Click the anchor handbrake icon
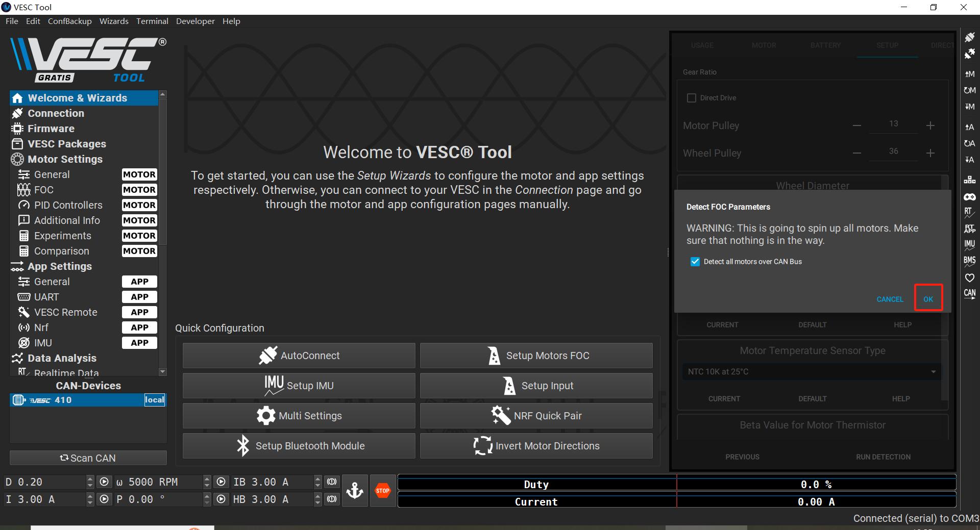The width and height of the screenshot is (980, 530). (x=355, y=491)
